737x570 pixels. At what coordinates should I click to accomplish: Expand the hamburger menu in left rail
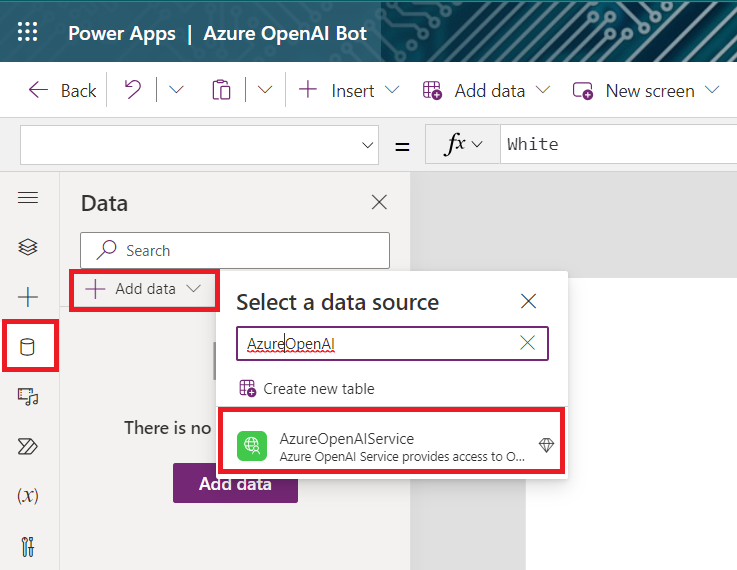click(28, 198)
